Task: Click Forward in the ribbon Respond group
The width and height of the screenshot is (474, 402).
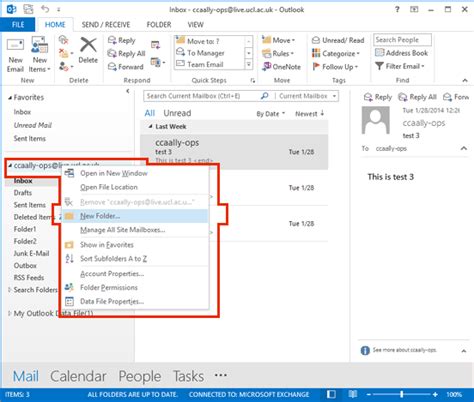Action: point(126,67)
